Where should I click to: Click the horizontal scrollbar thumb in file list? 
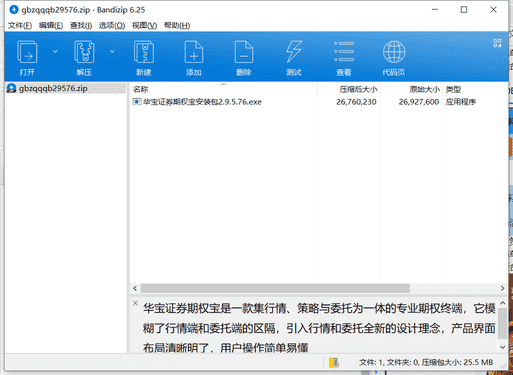pyautogui.click(x=275, y=288)
